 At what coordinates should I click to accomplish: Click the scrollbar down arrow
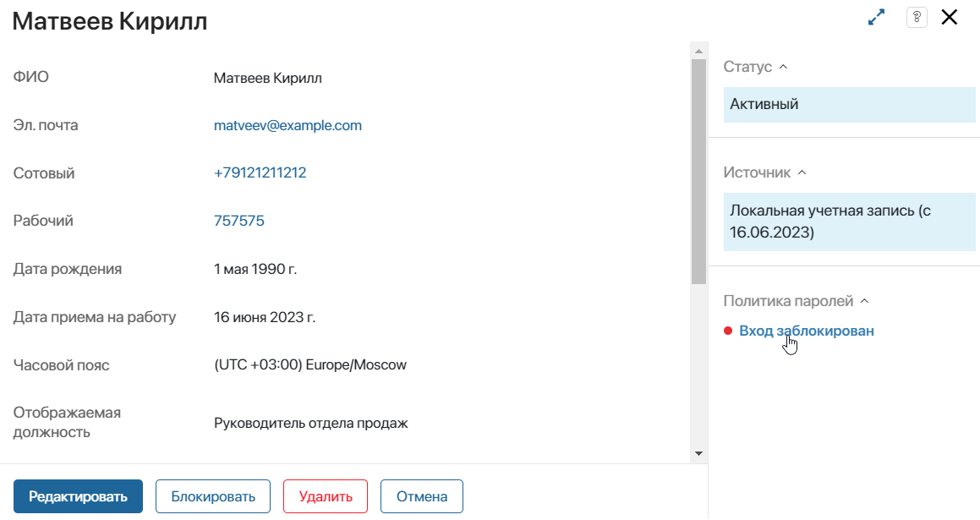pos(698,454)
